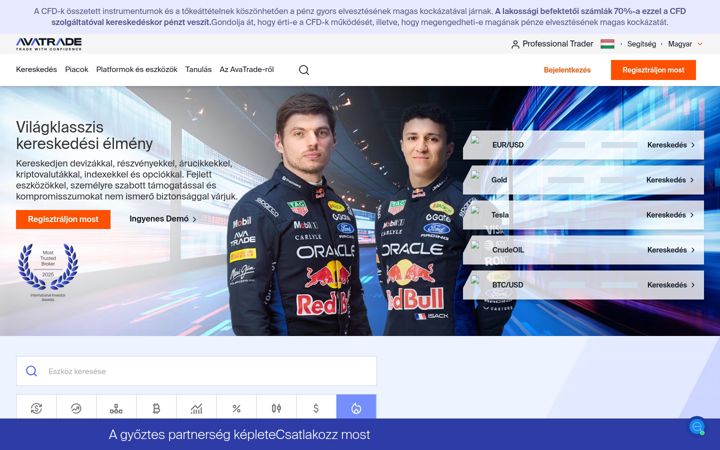Select the percent sign category icon
The image size is (720, 450).
[x=236, y=408]
